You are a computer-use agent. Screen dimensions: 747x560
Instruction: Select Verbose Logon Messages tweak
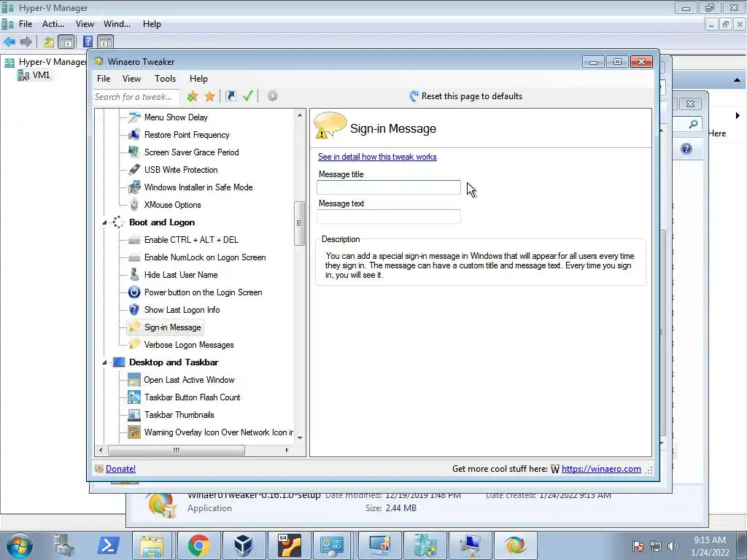[x=189, y=345]
